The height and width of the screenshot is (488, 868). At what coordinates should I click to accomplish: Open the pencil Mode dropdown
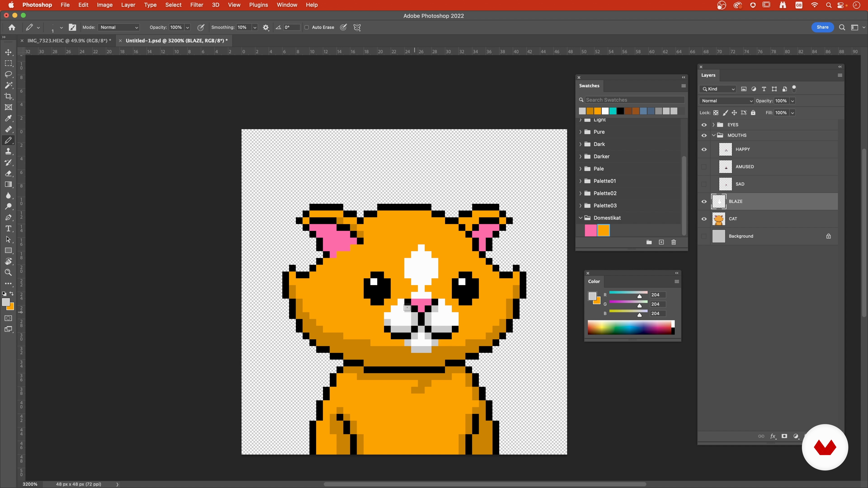[119, 27]
